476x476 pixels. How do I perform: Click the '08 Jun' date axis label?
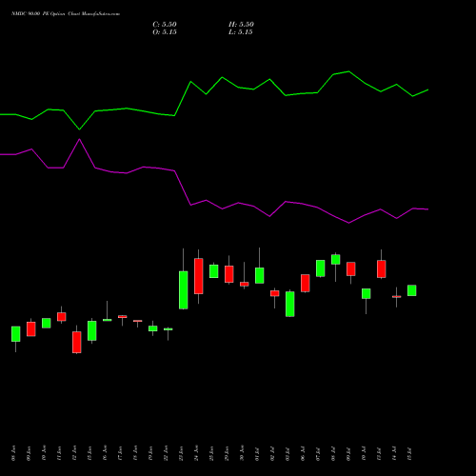pyautogui.click(x=13, y=453)
